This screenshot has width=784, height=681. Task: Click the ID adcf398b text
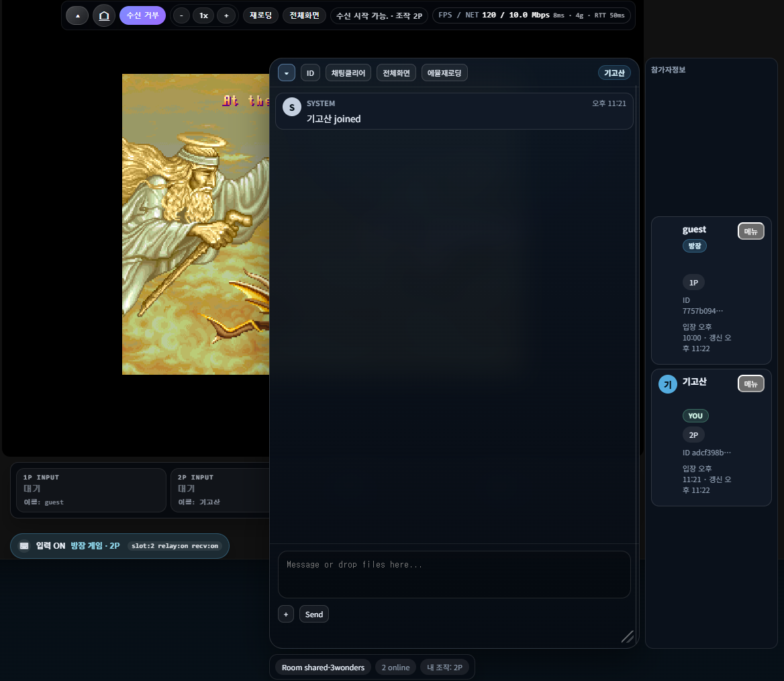click(707, 453)
